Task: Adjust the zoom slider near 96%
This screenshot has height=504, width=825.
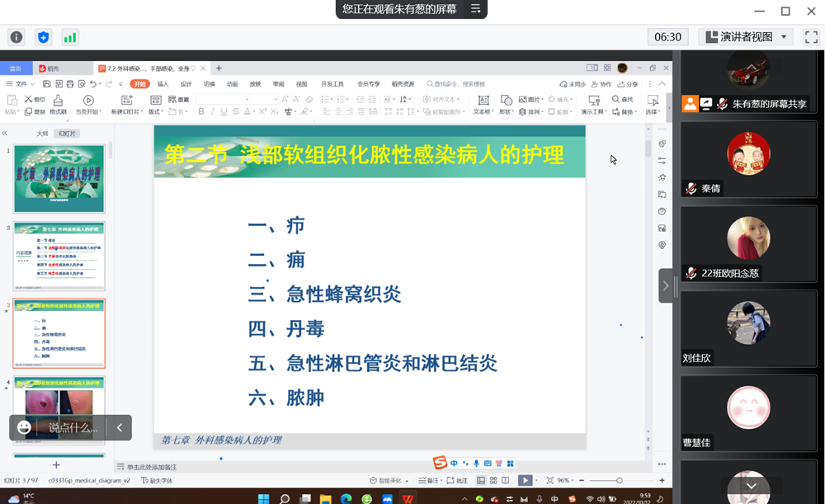Action: (619, 480)
